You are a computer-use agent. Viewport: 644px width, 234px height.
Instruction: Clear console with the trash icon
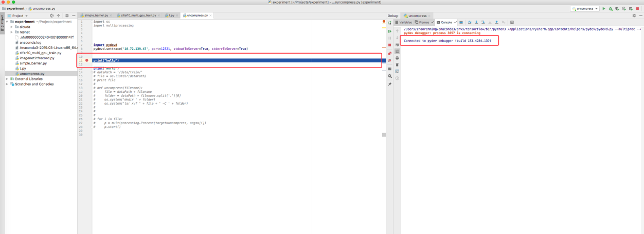coord(397,64)
